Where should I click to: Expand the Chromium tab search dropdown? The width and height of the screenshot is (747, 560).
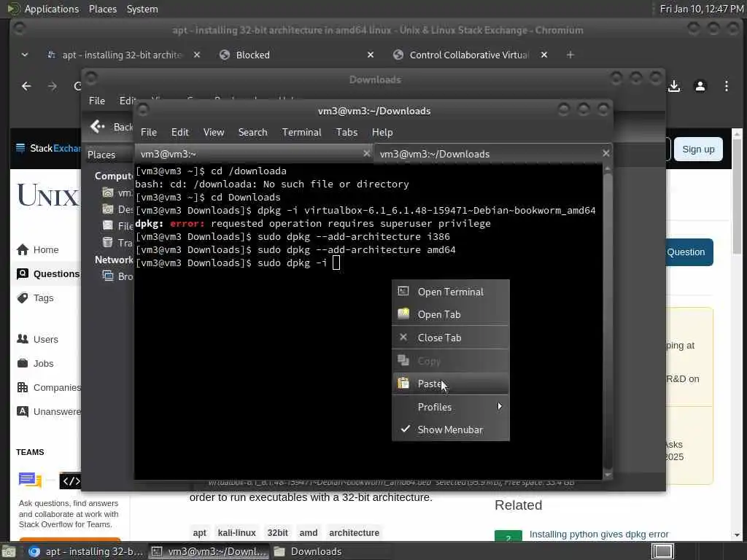(x=25, y=55)
